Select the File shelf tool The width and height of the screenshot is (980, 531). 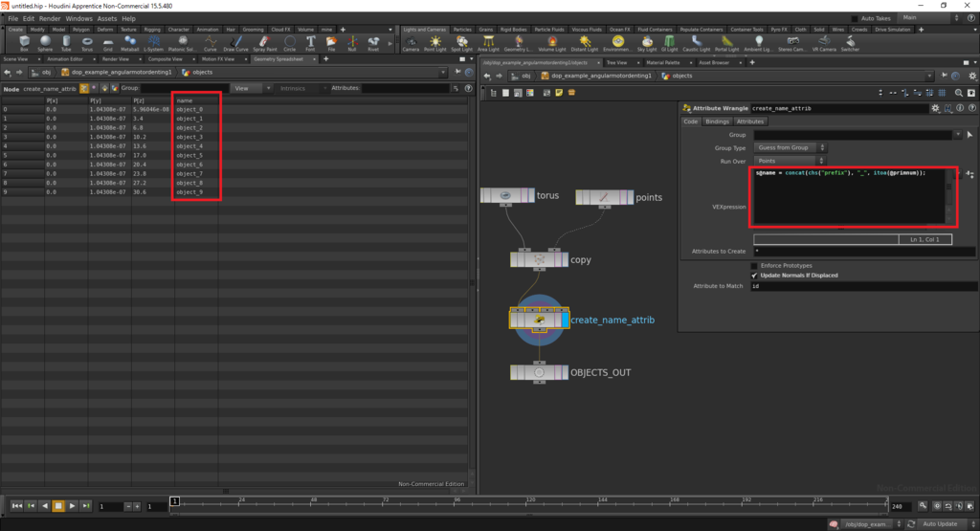[x=331, y=43]
